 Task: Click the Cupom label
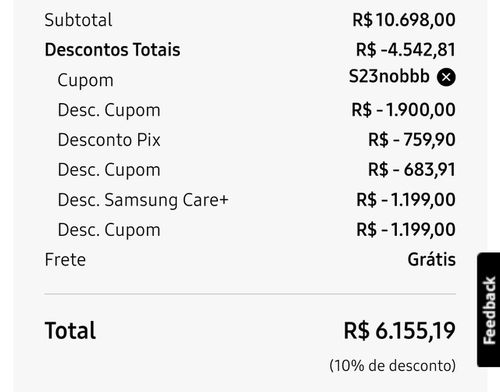point(85,81)
